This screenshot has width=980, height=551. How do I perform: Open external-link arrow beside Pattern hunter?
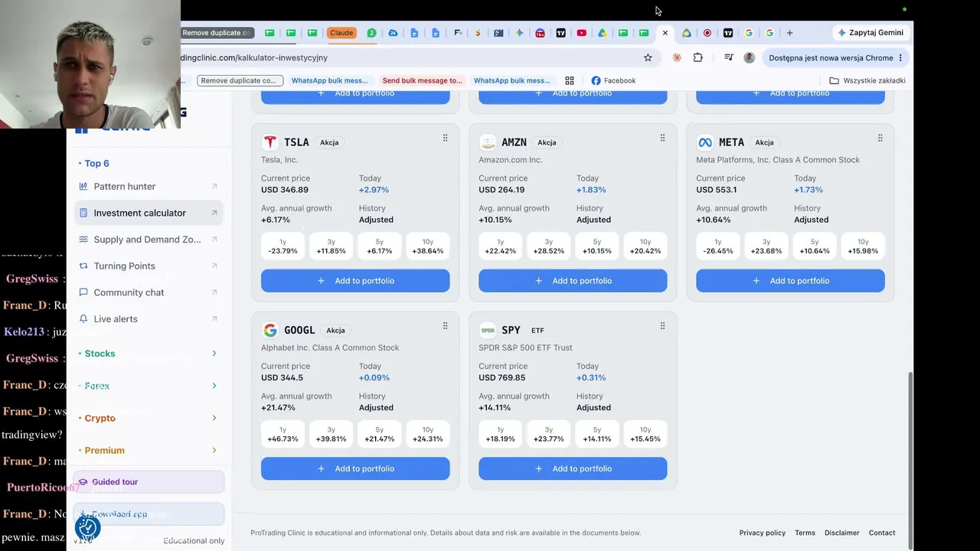(214, 187)
